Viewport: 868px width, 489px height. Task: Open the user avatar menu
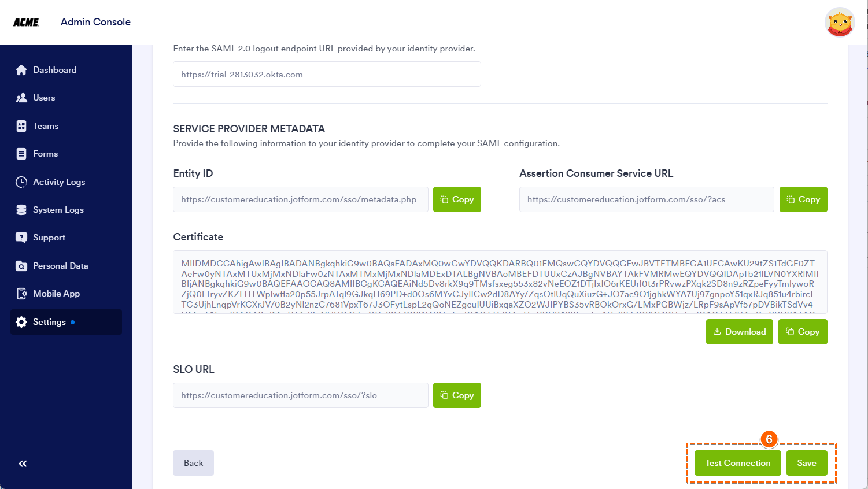click(839, 22)
